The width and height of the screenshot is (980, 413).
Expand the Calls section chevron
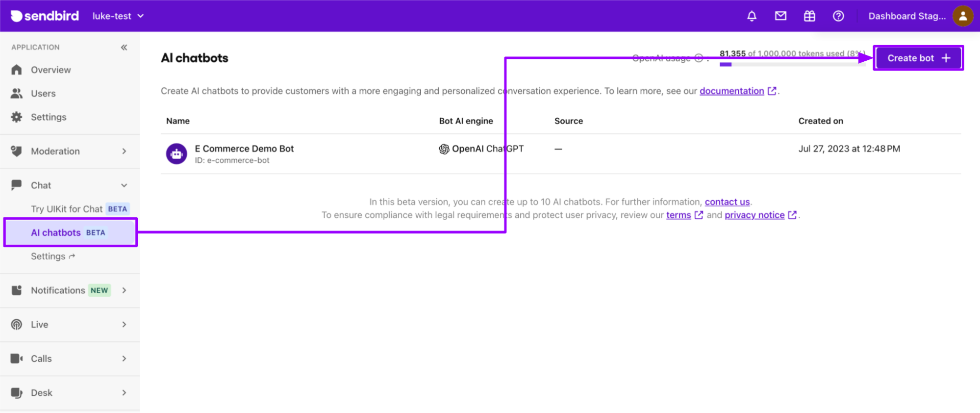124,359
